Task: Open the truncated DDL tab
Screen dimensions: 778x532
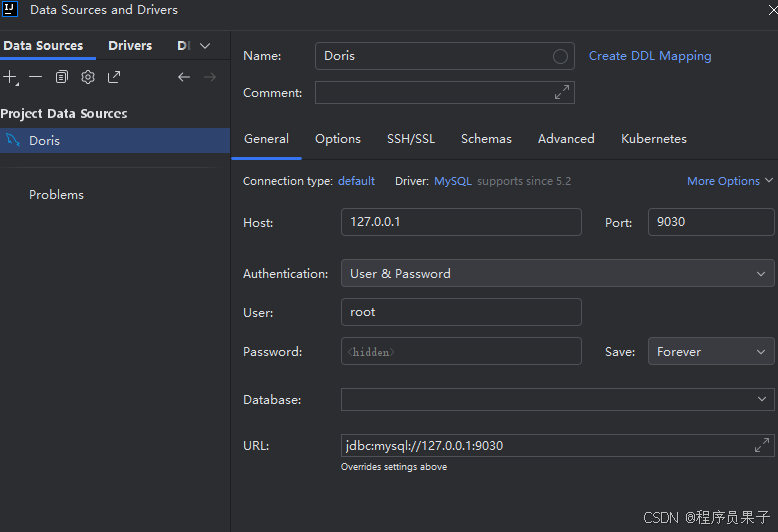Action: (x=184, y=46)
